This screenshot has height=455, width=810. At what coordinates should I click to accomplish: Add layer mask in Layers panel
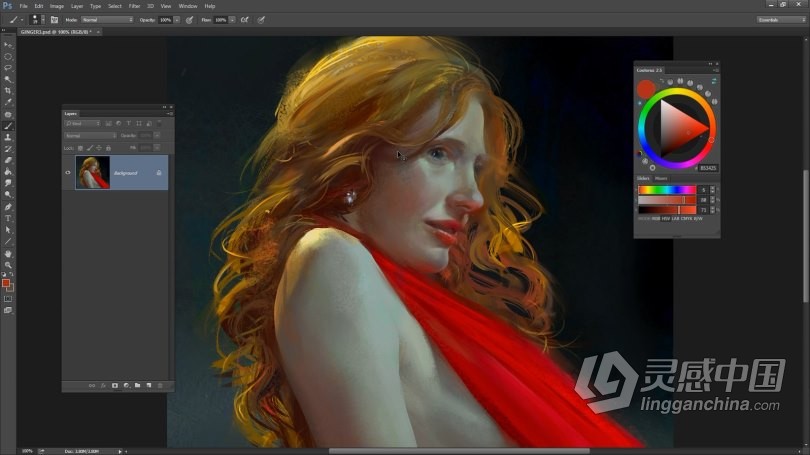115,385
